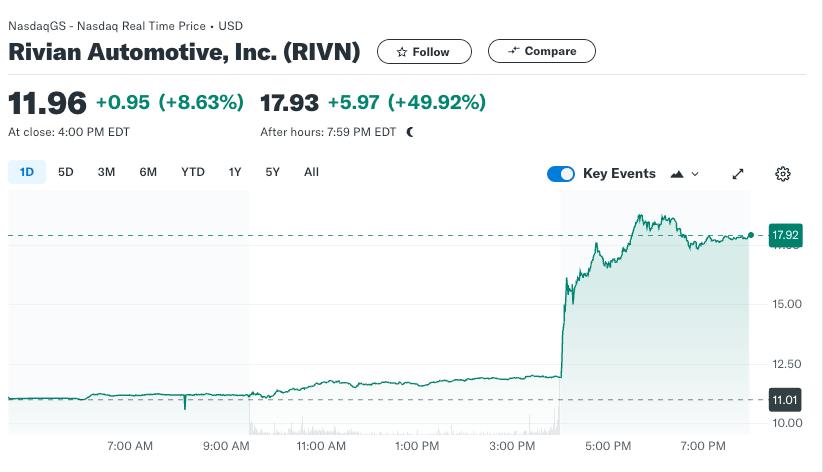Click the star icon in the Follow button
The height and width of the screenshot is (472, 823).
tap(402, 52)
